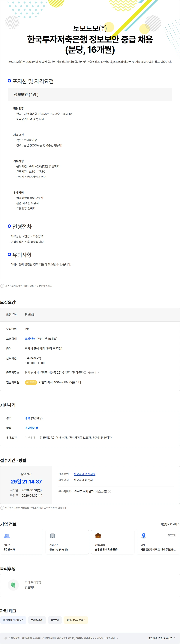
Task: Click the 중소기업 (비상장) text
Action: (58, 549)
